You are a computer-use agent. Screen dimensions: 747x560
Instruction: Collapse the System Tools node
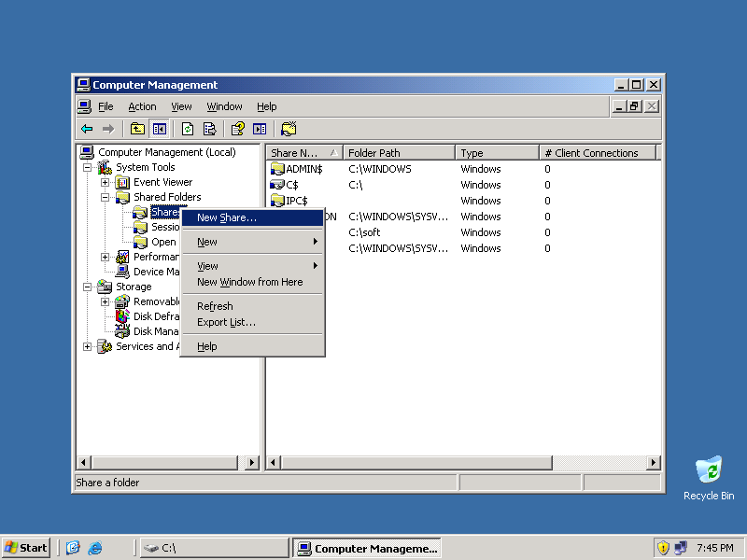(87, 168)
